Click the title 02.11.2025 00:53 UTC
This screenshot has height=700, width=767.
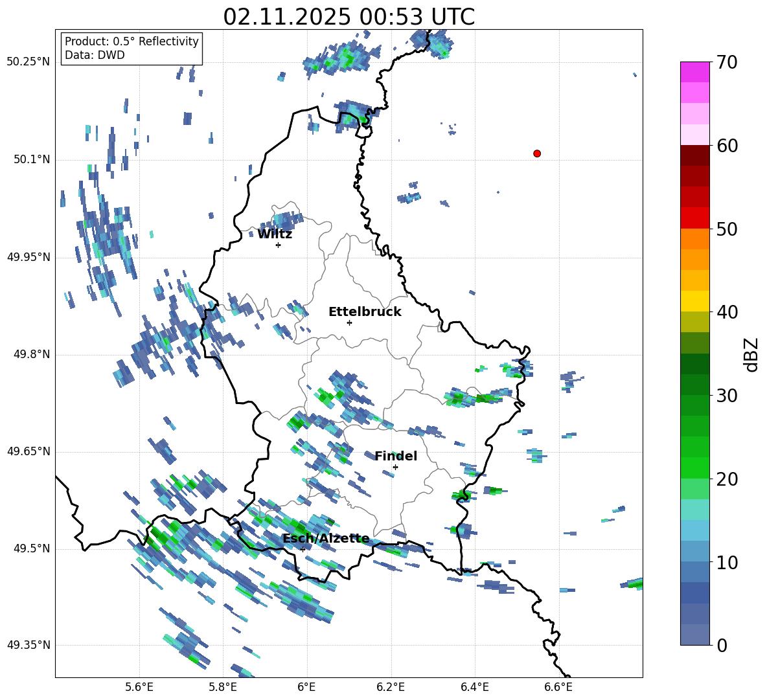click(x=349, y=17)
